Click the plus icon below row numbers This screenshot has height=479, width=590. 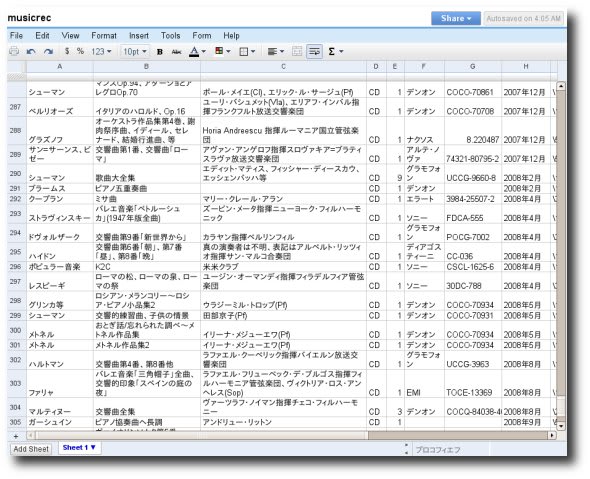click(x=16, y=436)
